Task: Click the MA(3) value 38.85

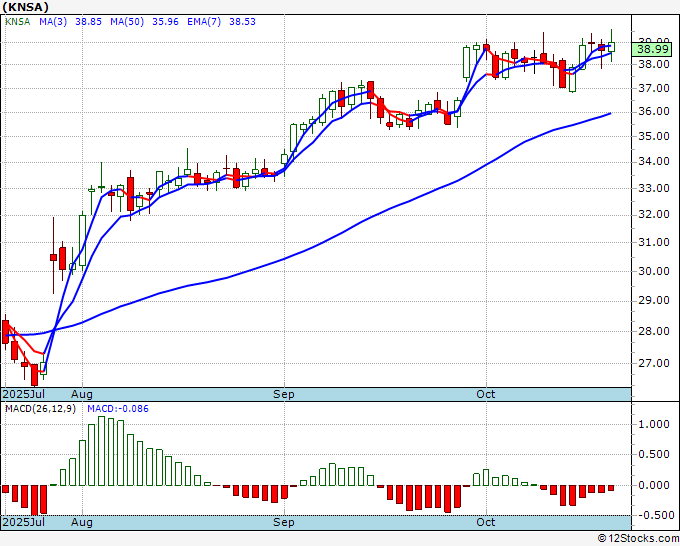Action: pyautogui.click(x=88, y=21)
